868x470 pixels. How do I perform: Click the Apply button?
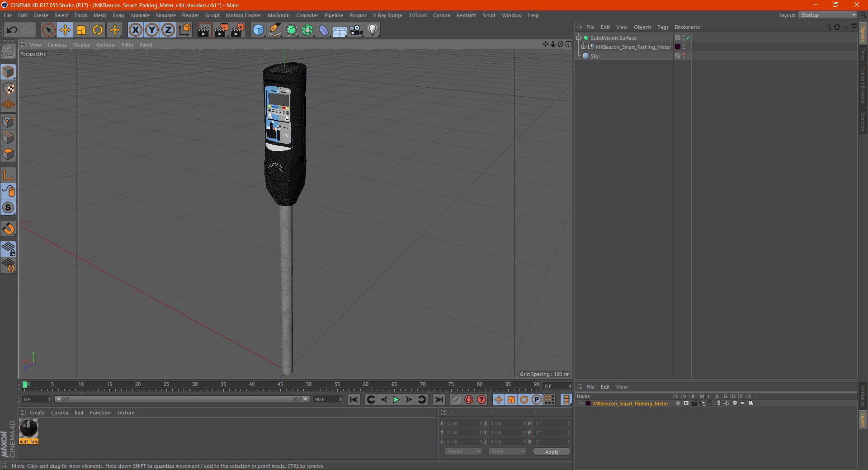552,452
